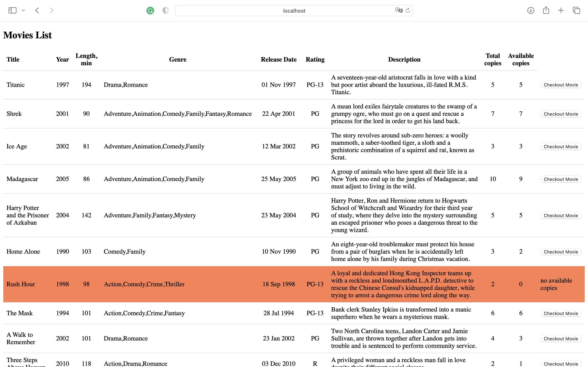Checkout the movie Madagascar
Image resolution: width=588 pixels, height=367 pixels.
[x=561, y=179]
